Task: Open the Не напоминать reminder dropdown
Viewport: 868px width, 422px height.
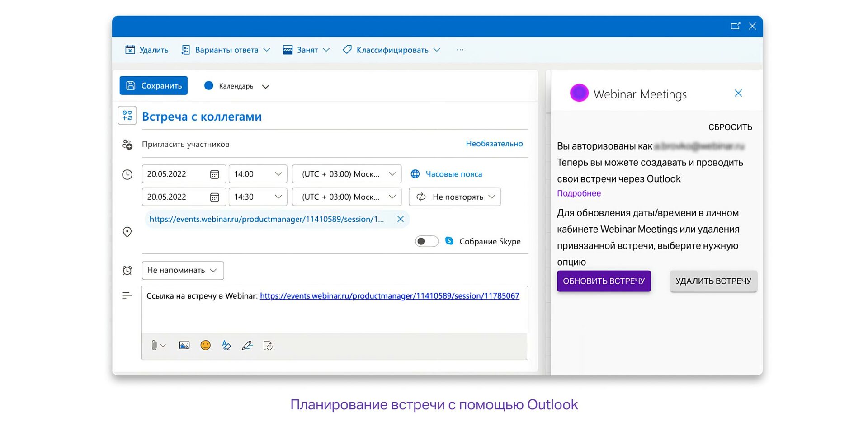Action: tap(183, 270)
